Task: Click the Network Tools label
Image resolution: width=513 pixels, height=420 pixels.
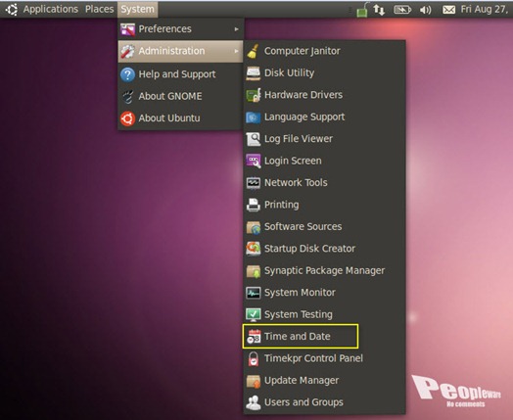Action: pos(296,182)
